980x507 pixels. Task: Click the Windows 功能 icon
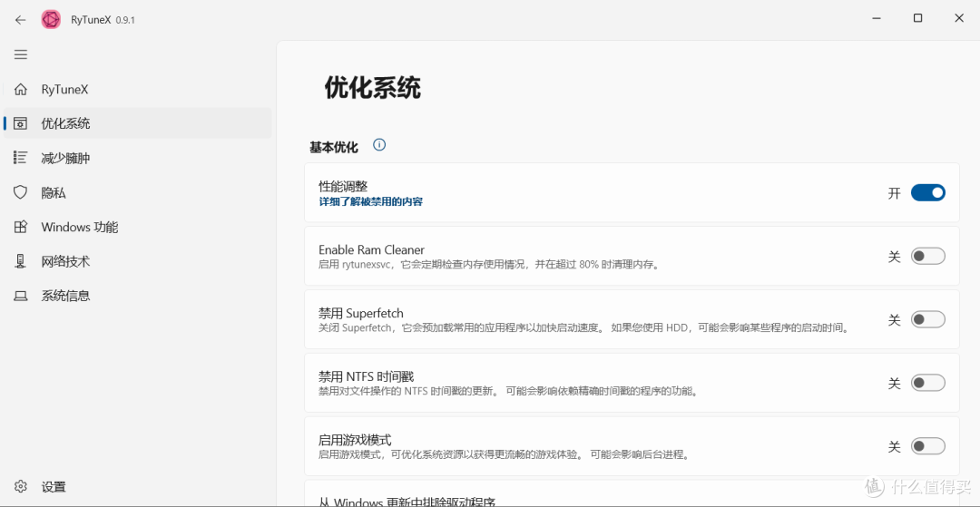point(21,227)
